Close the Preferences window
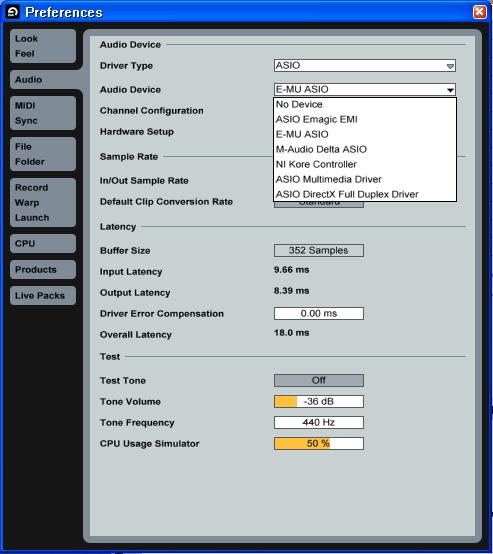 point(480,12)
